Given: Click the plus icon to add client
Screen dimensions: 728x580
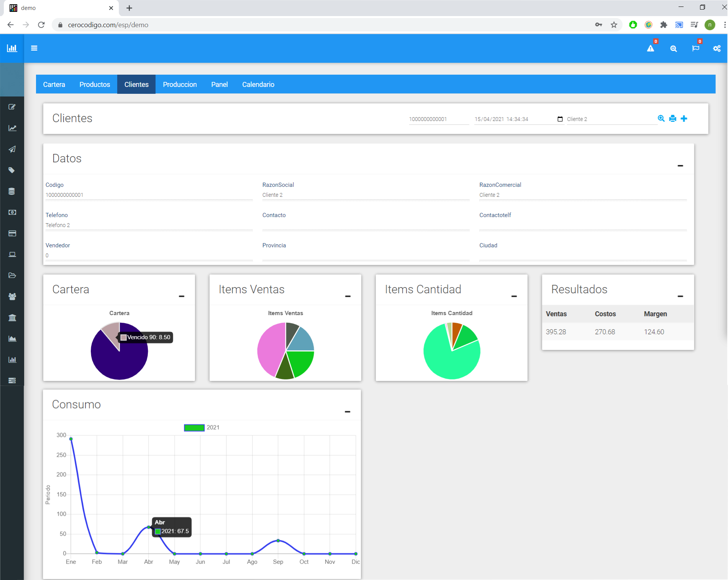Looking at the screenshot, I should [x=684, y=119].
